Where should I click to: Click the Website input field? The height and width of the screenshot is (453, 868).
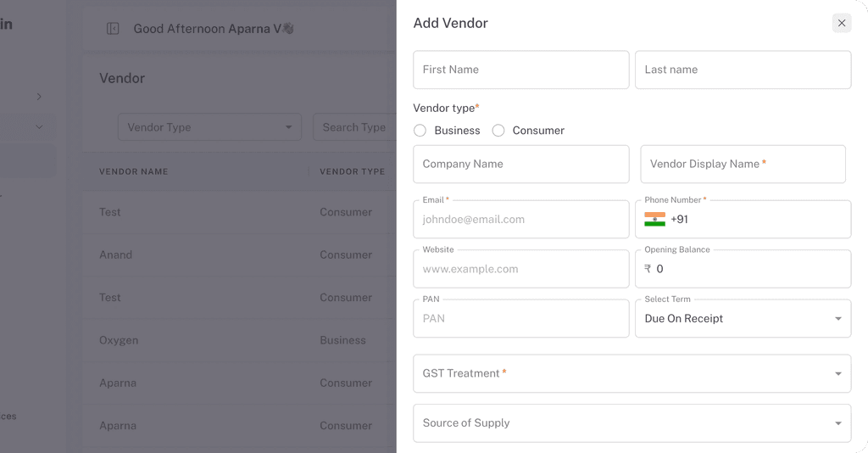[x=521, y=269]
